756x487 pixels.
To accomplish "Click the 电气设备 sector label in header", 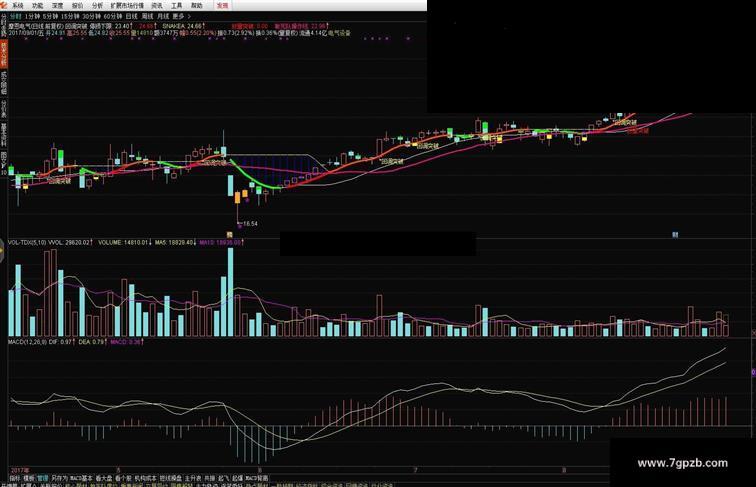I will pos(339,33).
